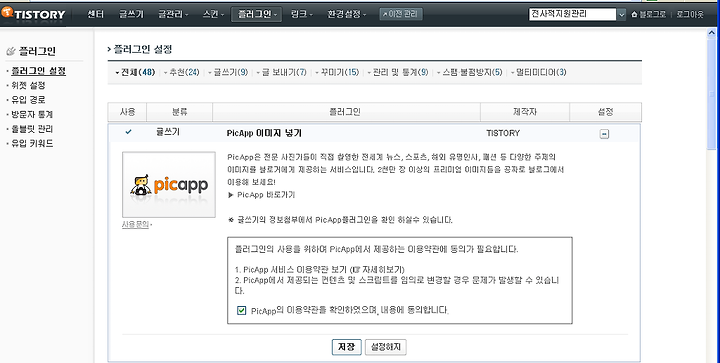Toggle the PicApp terms agreement checkbox

tap(242, 311)
